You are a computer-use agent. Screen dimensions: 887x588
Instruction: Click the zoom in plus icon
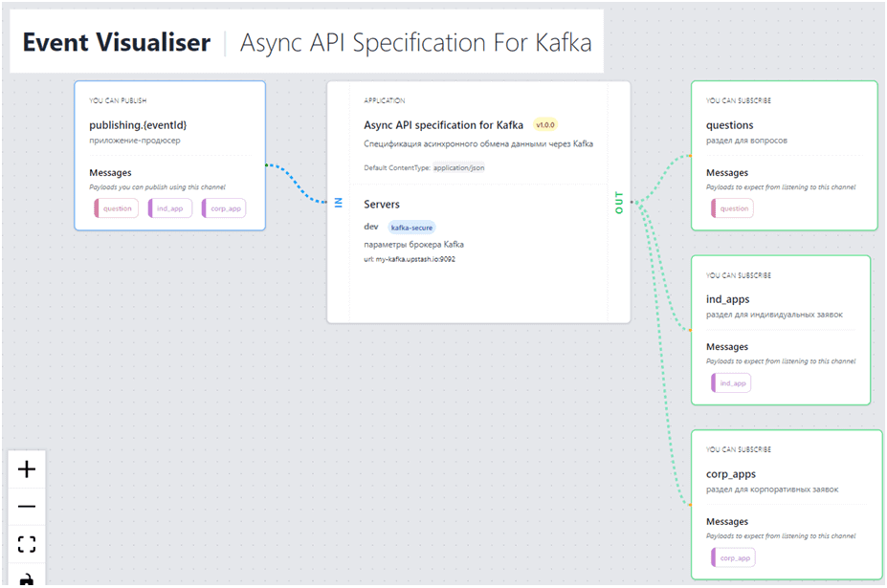[x=27, y=469]
